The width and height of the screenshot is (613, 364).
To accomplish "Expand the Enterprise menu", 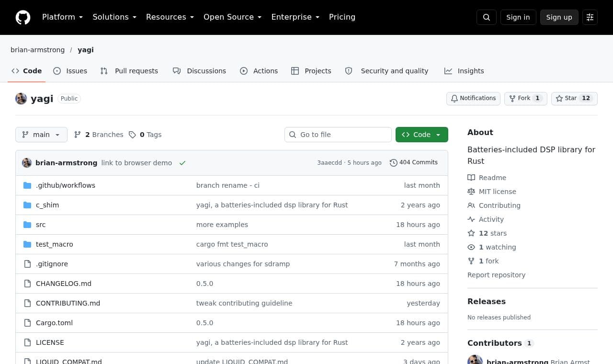I will [x=295, y=17].
